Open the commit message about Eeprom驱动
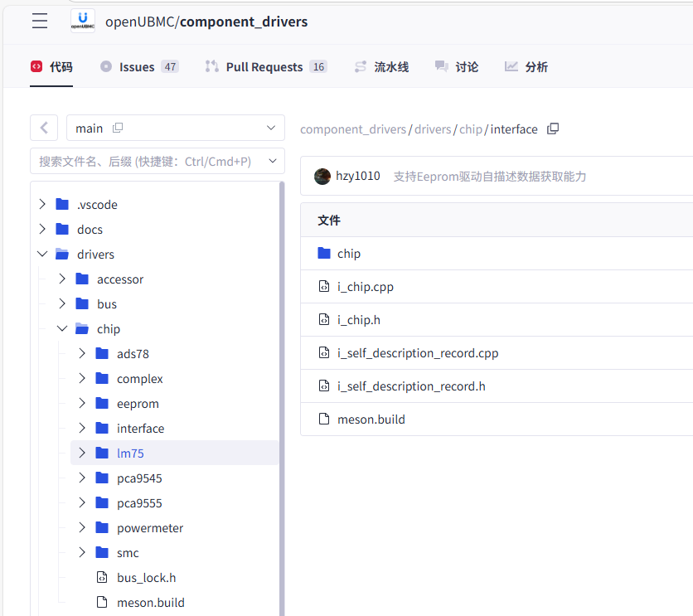The height and width of the screenshot is (616, 693). pos(489,177)
